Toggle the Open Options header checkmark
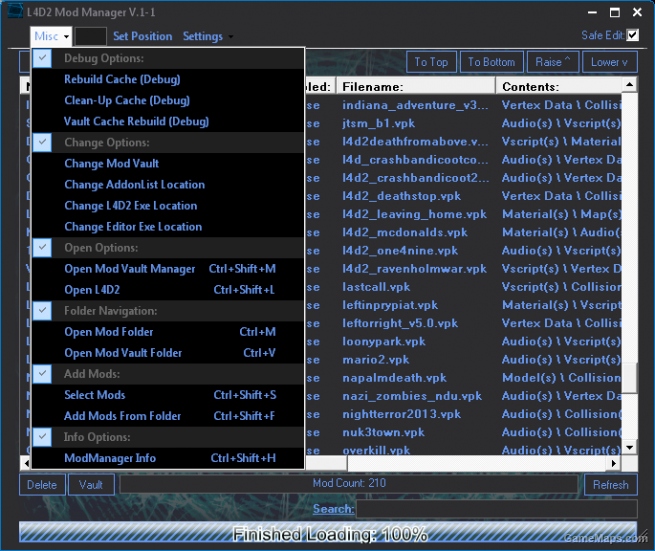The height and width of the screenshot is (551, 655). pyautogui.click(x=42, y=247)
